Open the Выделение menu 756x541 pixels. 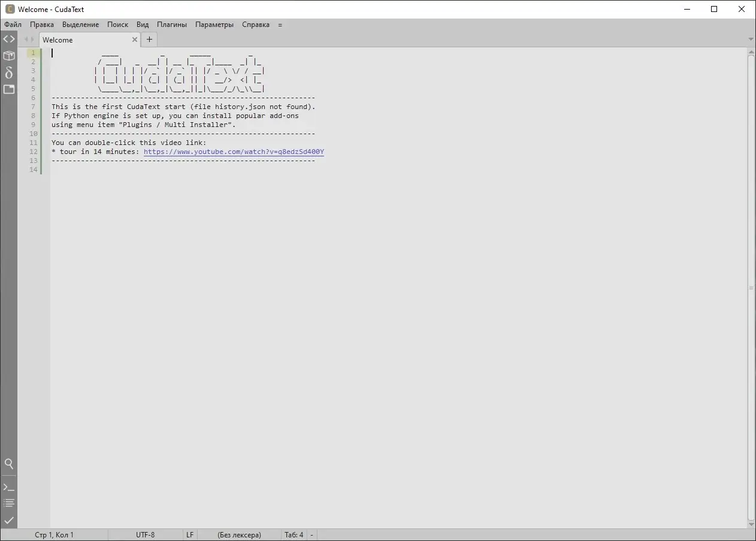(81, 25)
